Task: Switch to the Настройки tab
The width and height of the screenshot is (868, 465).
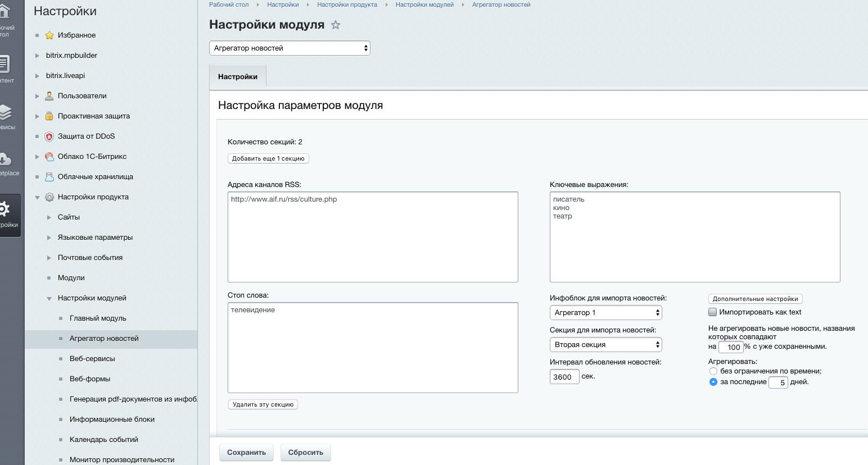Action: (238, 76)
